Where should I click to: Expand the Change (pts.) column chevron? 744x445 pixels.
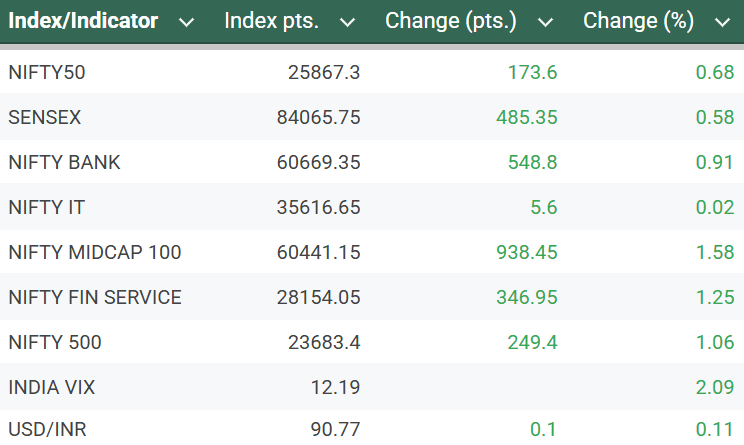545,22
